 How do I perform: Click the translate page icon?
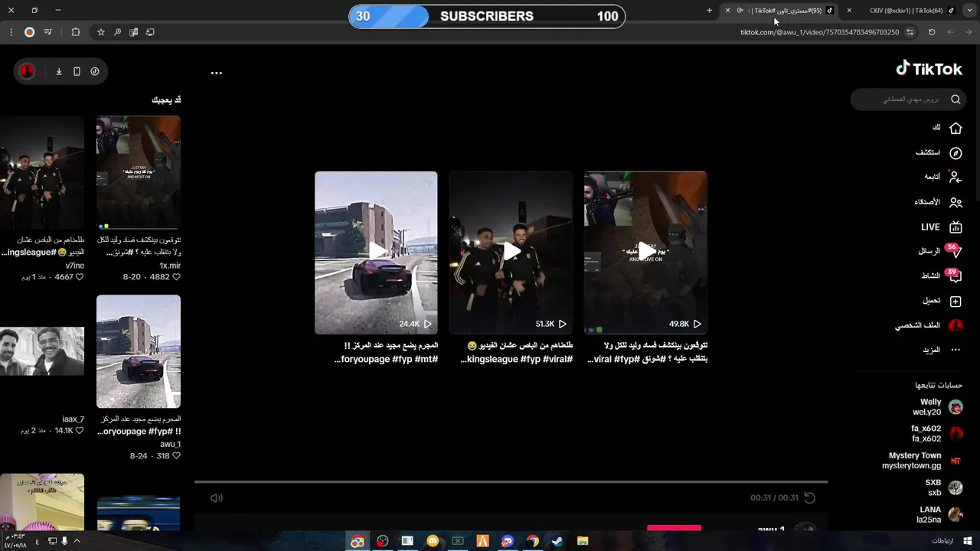(x=134, y=32)
